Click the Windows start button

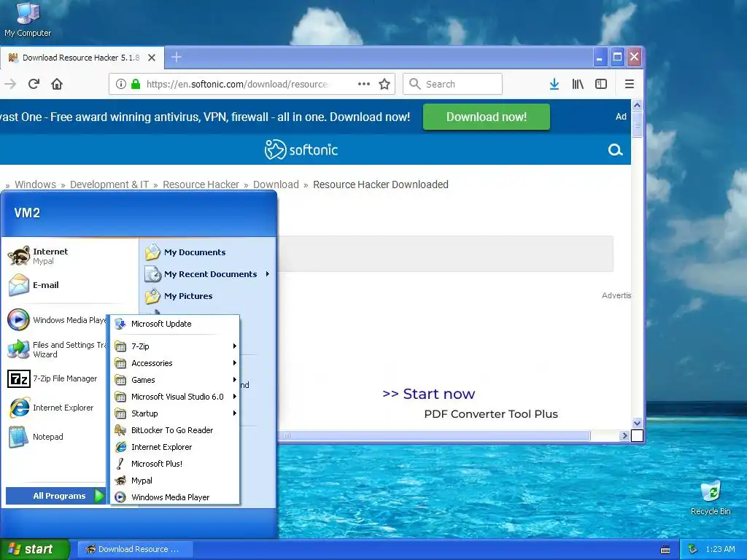click(35, 549)
